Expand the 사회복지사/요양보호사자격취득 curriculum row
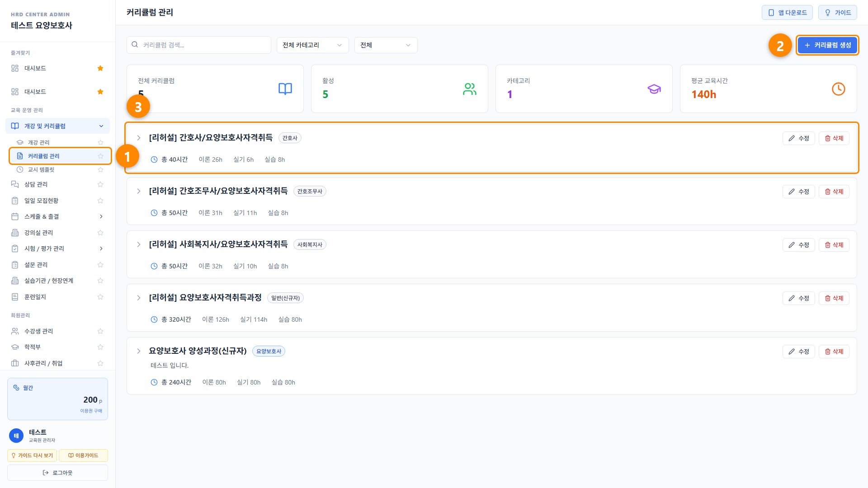The width and height of the screenshot is (868, 488). click(139, 244)
